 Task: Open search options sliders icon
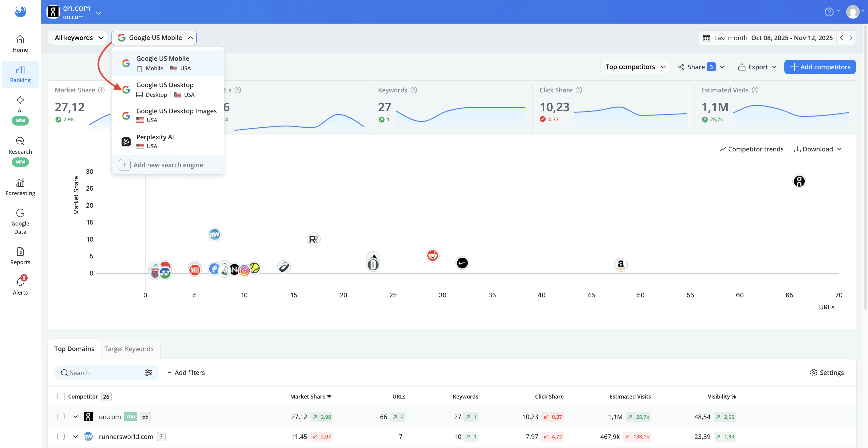(149, 373)
